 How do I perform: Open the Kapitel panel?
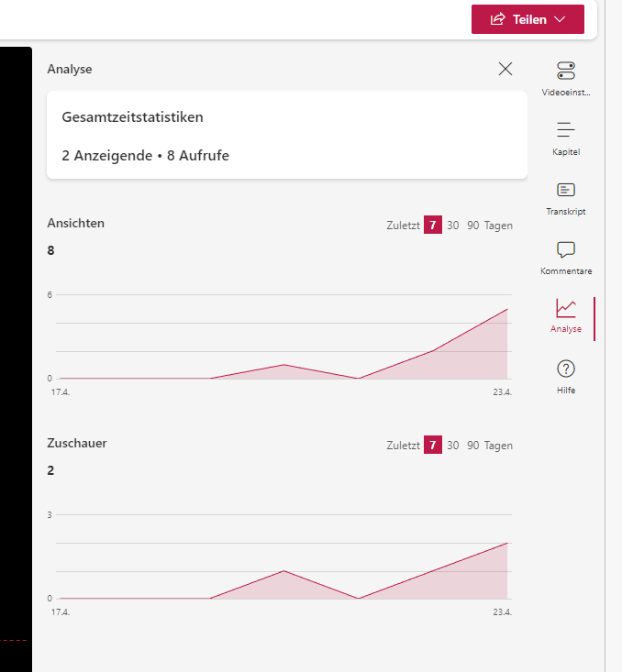(x=566, y=138)
